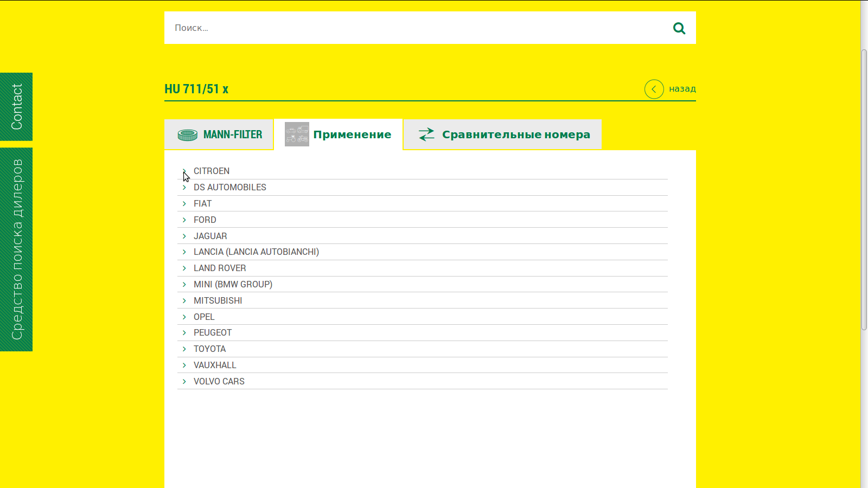The width and height of the screenshot is (868, 488).
Task: Expand the JAGUAR chevron
Action: 184,236
